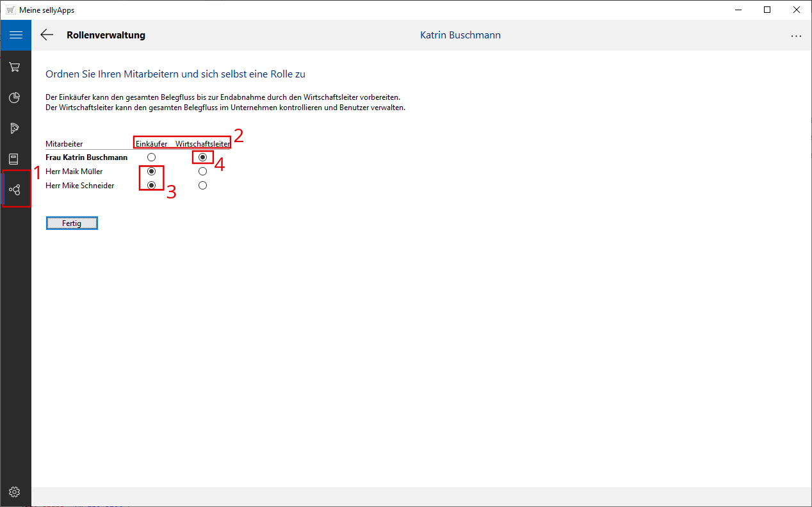812x507 pixels.
Task: Open the more options ellipsis menu
Action: point(796,36)
